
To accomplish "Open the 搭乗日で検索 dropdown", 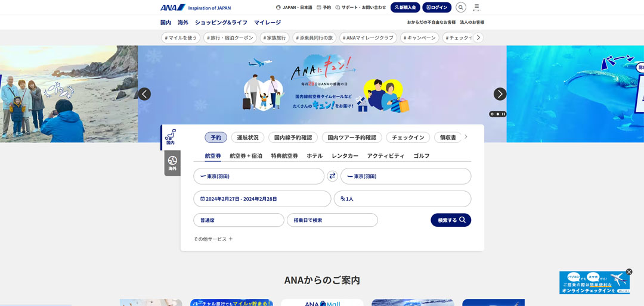I will point(332,220).
